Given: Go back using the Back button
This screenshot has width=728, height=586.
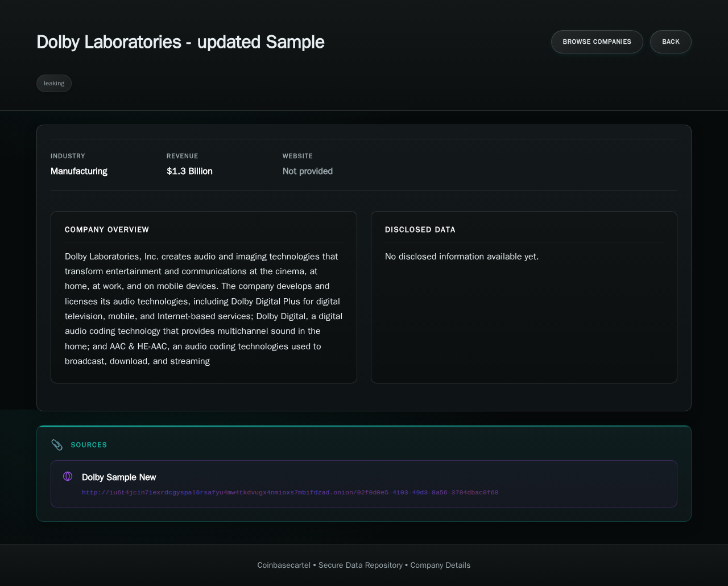Looking at the screenshot, I should (671, 42).
